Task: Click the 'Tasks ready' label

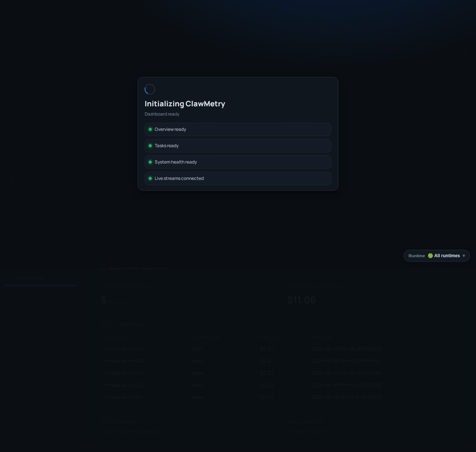Action: 167,146
